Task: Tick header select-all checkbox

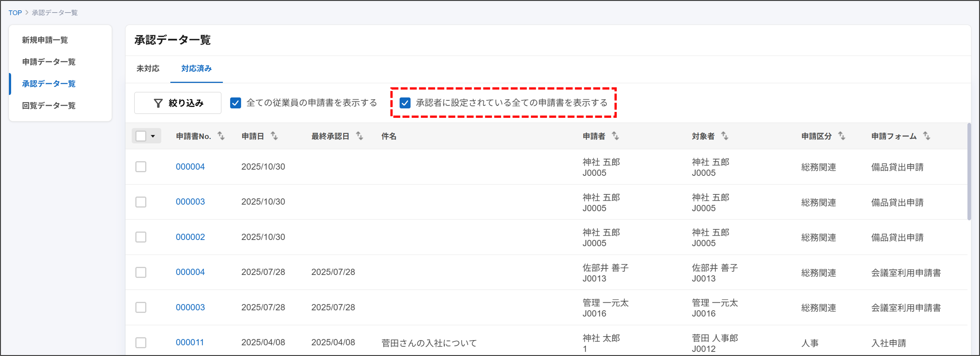Action: pos(141,136)
